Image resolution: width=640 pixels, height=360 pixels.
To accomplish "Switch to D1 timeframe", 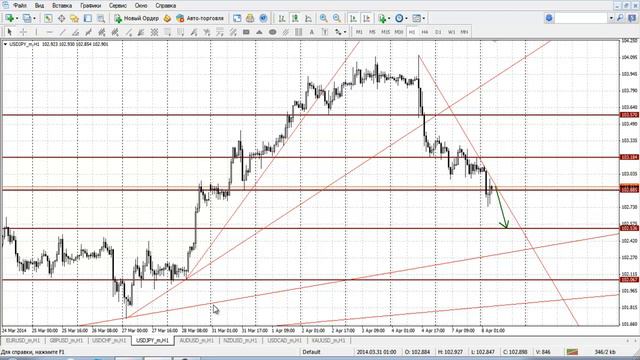I will 438,32.
